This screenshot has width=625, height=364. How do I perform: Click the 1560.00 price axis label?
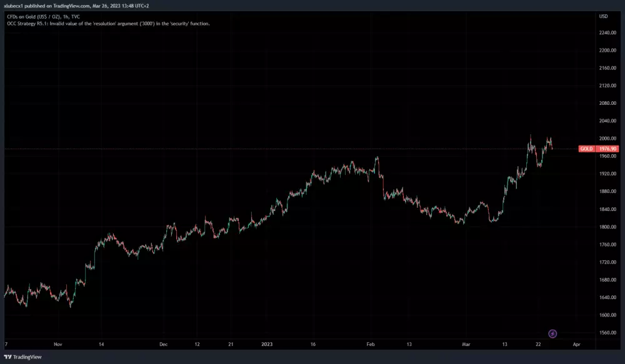point(607,333)
